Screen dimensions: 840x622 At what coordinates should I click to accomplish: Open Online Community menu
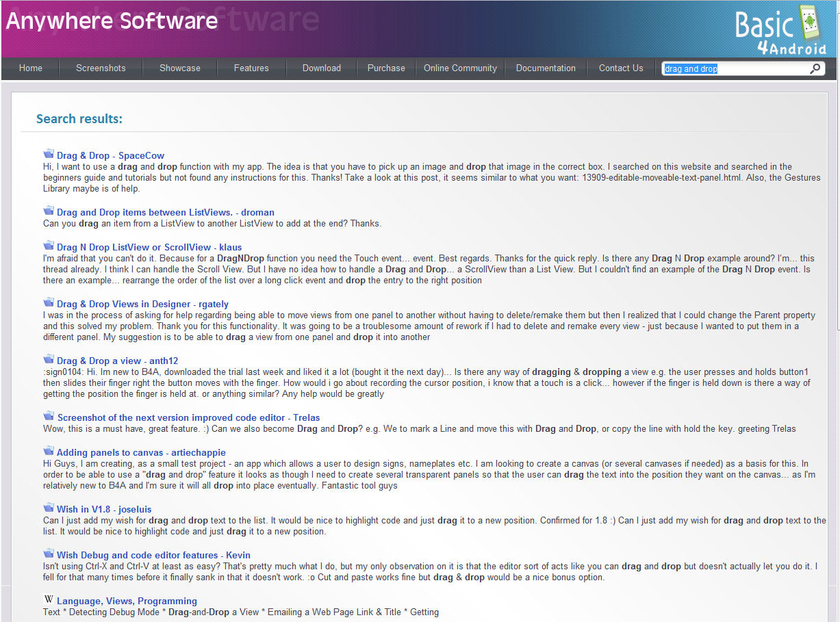point(460,68)
